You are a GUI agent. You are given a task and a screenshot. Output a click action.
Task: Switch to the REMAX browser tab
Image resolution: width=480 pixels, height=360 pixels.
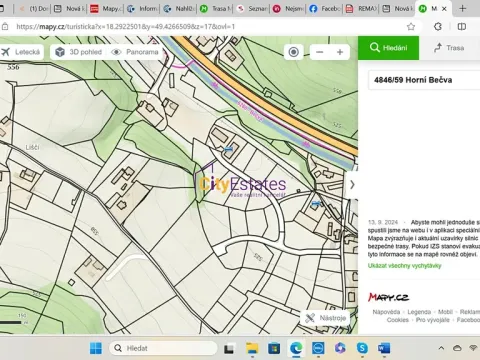(x=360, y=9)
